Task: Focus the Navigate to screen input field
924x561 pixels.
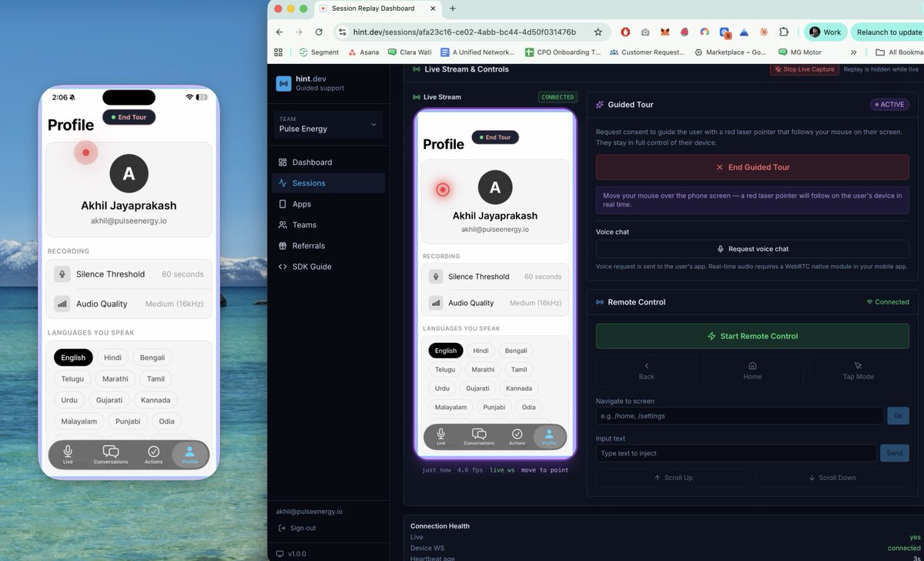Action: point(739,415)
